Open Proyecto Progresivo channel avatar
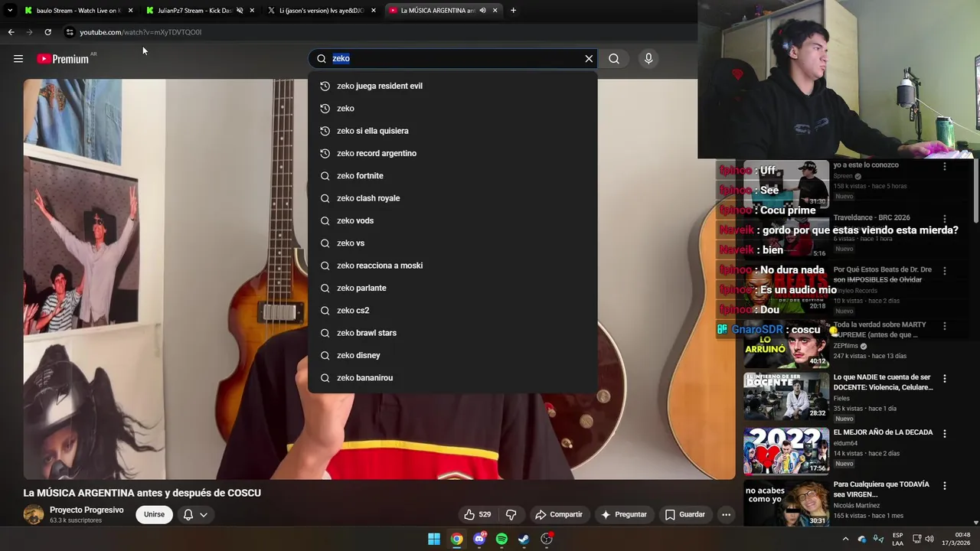 pos(34,514)
